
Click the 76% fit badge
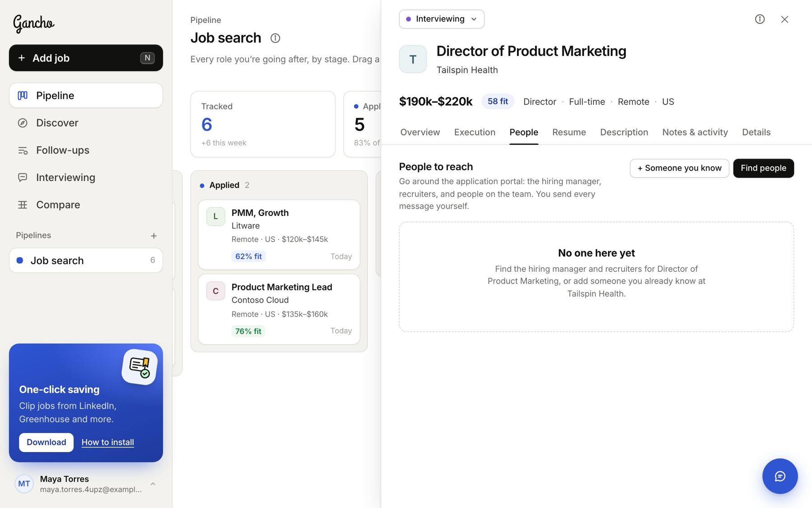[x=248, y=331]
